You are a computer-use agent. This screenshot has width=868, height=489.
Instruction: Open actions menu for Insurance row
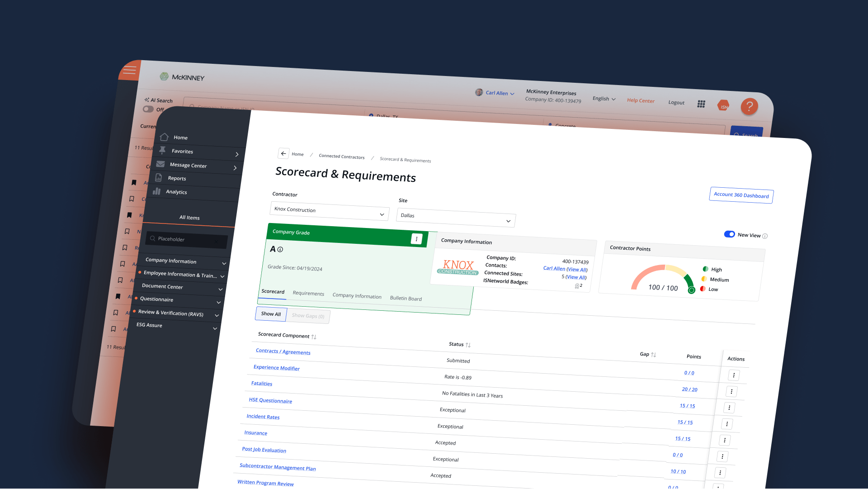(x=722, y=457)
